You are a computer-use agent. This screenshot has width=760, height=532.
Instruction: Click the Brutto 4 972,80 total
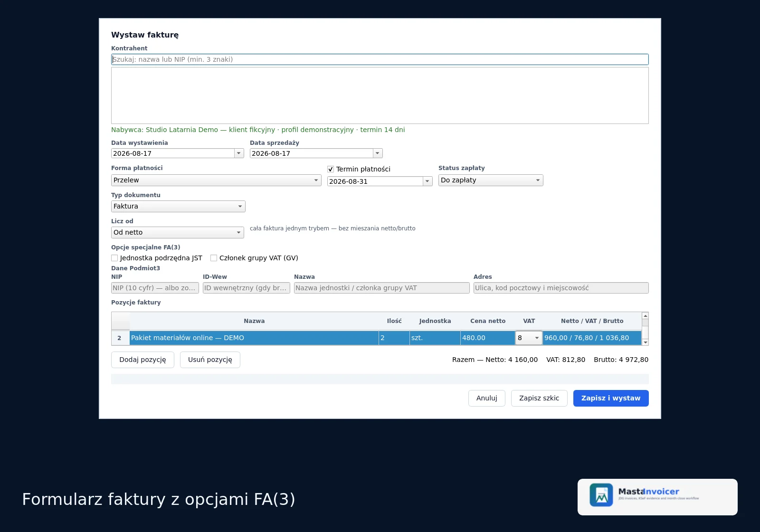[621, 360]
